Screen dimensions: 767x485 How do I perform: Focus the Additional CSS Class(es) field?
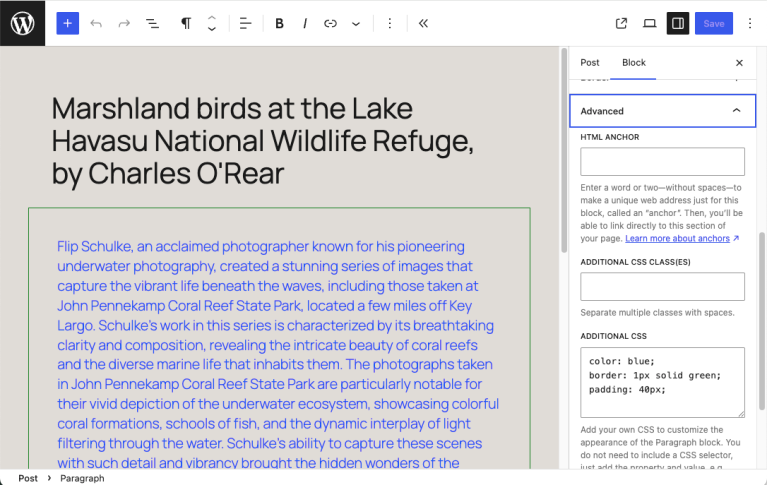pyautogui.click(x=662, y=286)
